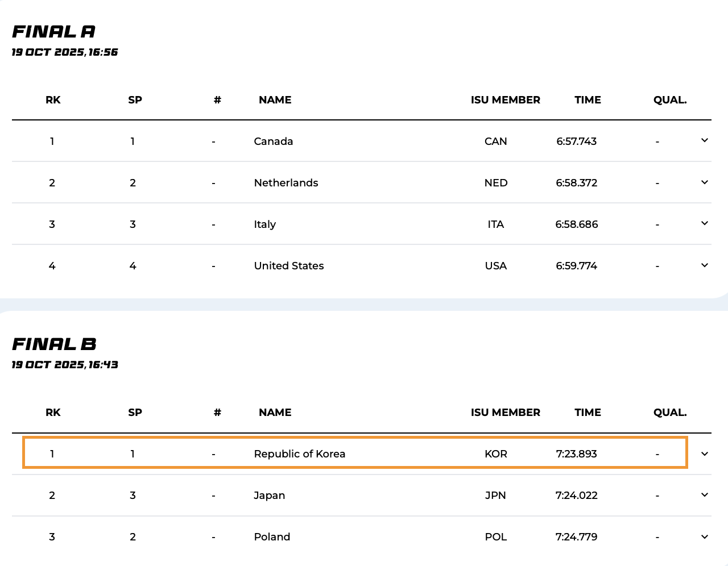Click Japan team name in Final B
The height and width of the screenshot is (566, 728).
[269, 496]
